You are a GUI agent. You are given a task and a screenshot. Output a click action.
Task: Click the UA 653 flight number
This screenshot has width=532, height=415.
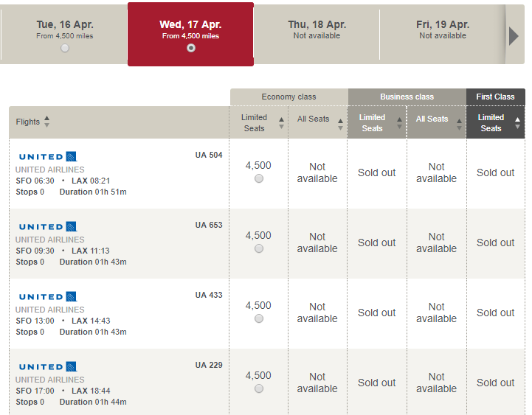click(x=209, y=225)
